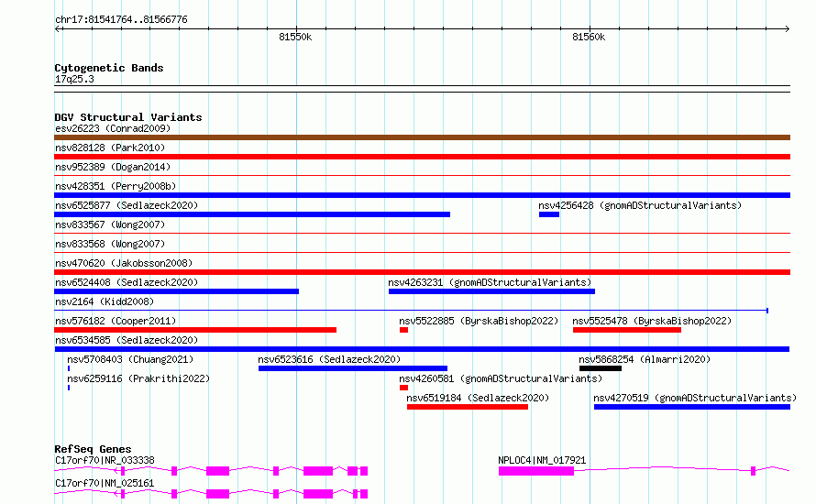This screenshot has width=816, height=504.
Task: Click the chr17:81541764..81566776 coordinate label
Action: tap(121, 20)
